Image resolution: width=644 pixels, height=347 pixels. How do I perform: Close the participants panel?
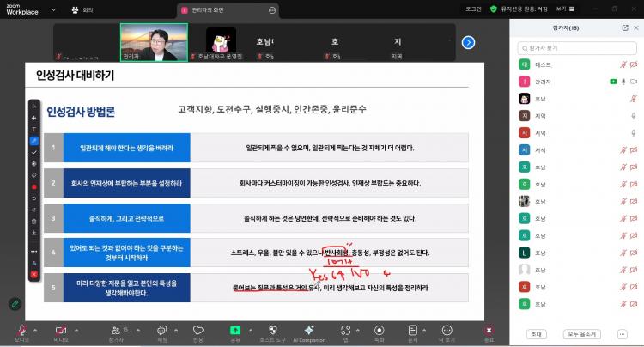point(636,28)
